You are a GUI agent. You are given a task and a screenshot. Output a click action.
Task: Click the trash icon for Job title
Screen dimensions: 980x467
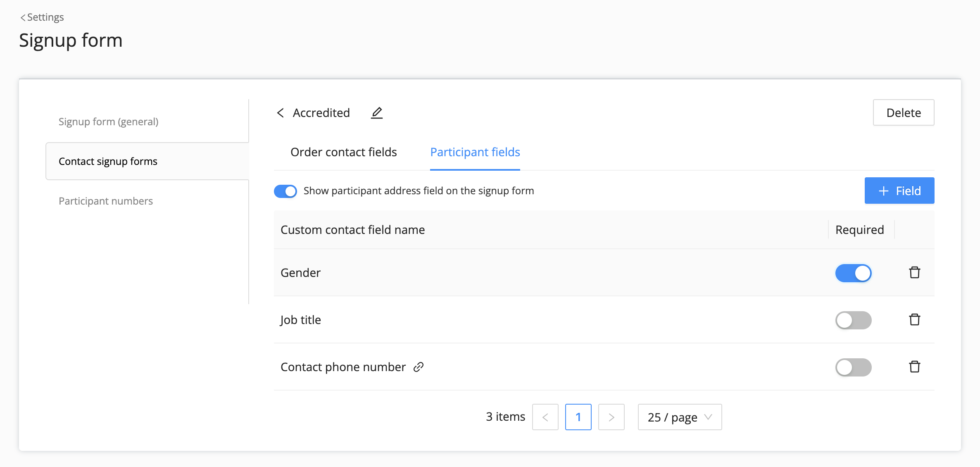pos(914,320)
